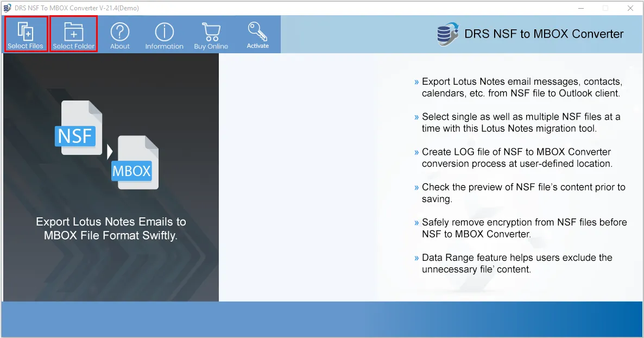Click the MBOX file graphic
Image resolution: width=644 pixels, height=338 pixels.
(x=135, y=162)
